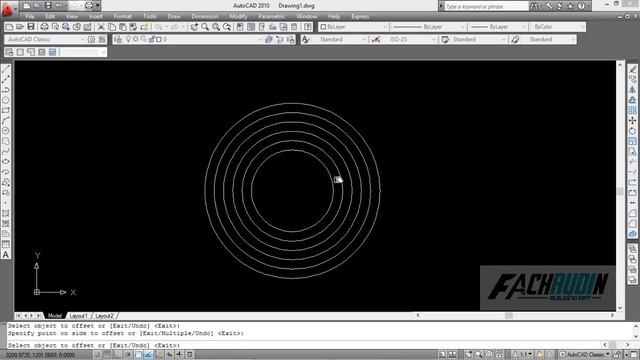
Task: Click the vertical scrollbar down arrow of drawing area
Action: click(x=620, y=308)
